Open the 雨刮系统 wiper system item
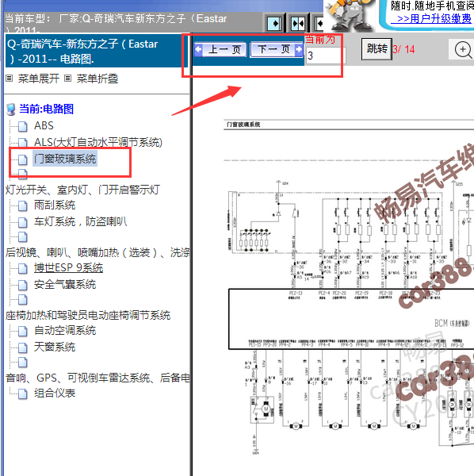The height and width of the screenshot is (476, 474). coord(55,205)
